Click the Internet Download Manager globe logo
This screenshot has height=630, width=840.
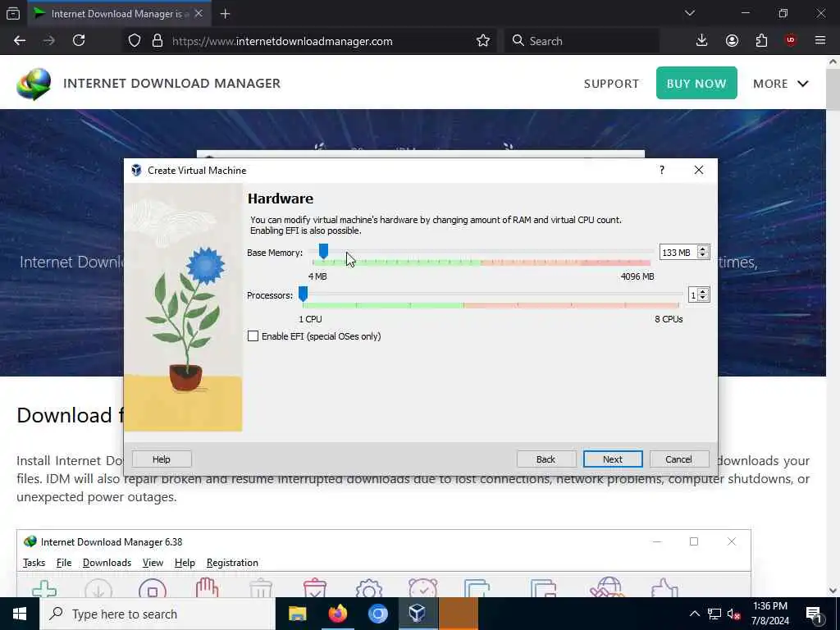point(34,84)
